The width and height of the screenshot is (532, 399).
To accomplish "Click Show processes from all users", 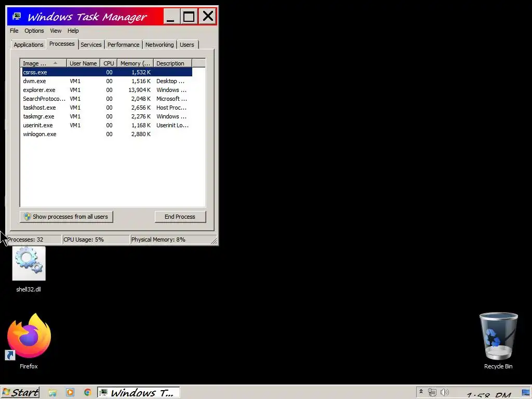I will [x=66, y=217].
